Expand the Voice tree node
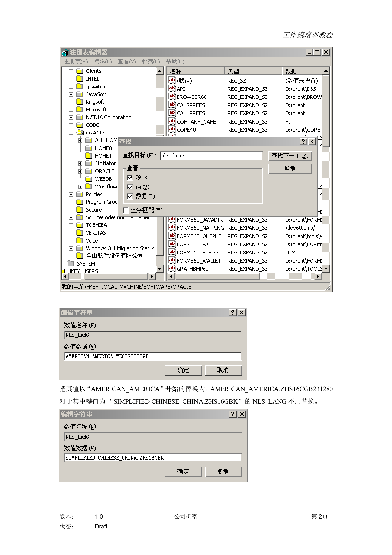Image resolution: width=392 pixels, height=555 pixels. click(x=71, y=241)
